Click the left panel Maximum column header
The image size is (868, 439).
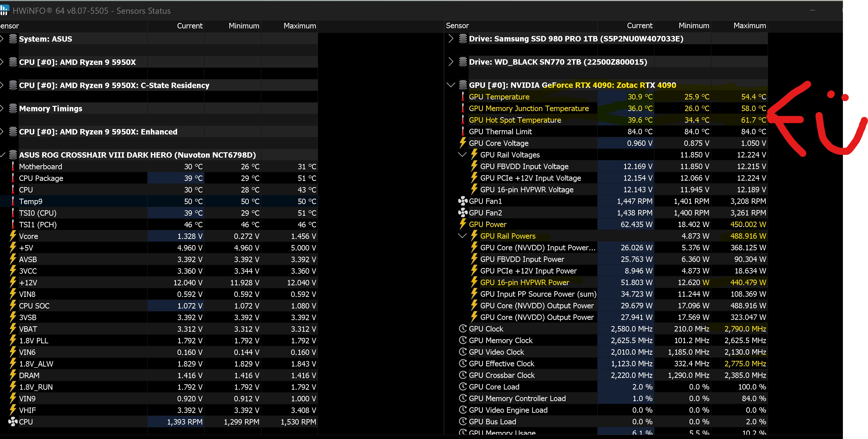click(289, 26)
